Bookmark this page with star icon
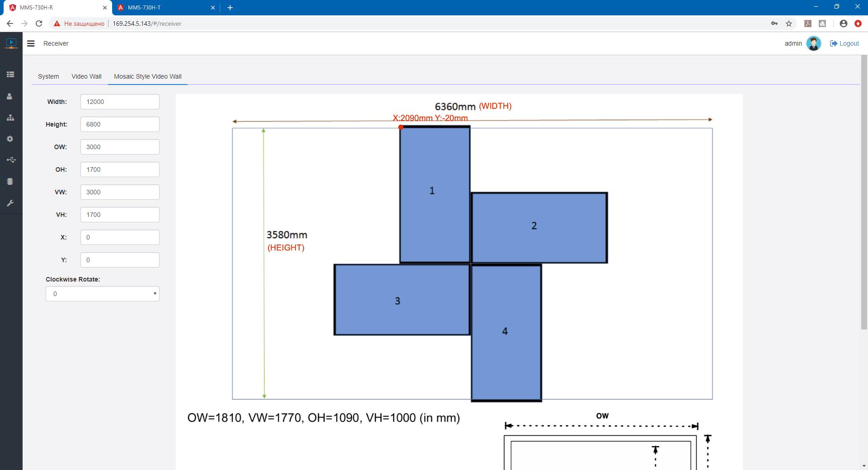The height and width of the screenshot is (470, 868). [789, 23]
